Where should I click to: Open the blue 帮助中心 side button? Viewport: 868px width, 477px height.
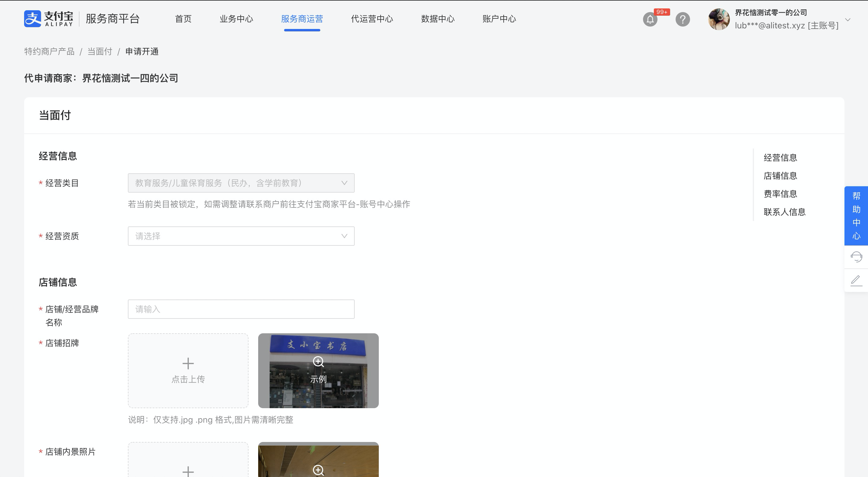pos(856,216)
